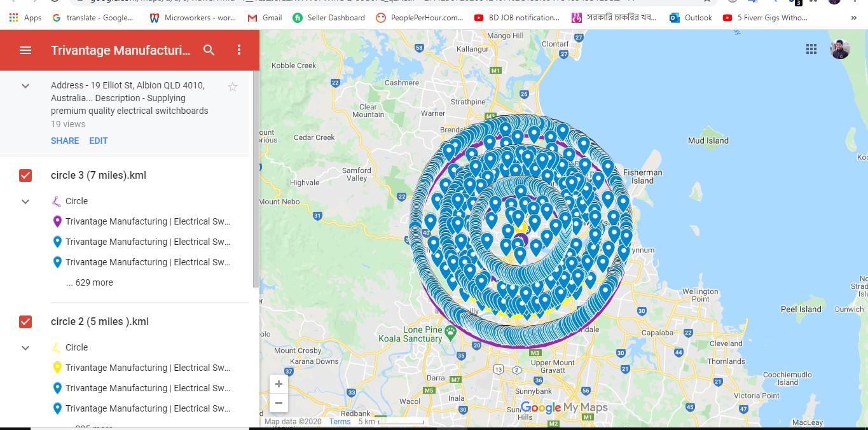Open the Terms link on the map
The height and width of the screenshot is (430, 868).
(x=340, y=421)
